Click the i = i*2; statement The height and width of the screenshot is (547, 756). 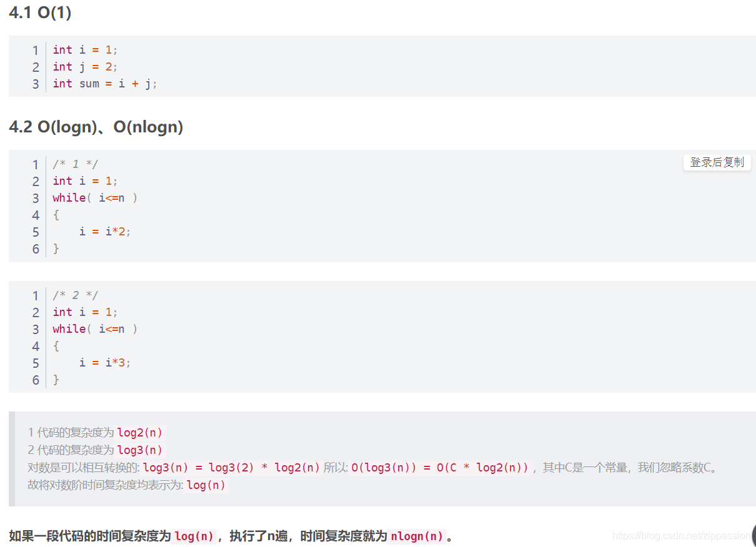[x=105, y=232]
